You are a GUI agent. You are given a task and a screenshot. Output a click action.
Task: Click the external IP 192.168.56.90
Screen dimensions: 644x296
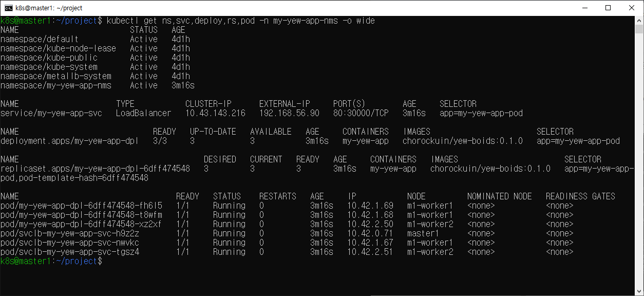point(289,113)
